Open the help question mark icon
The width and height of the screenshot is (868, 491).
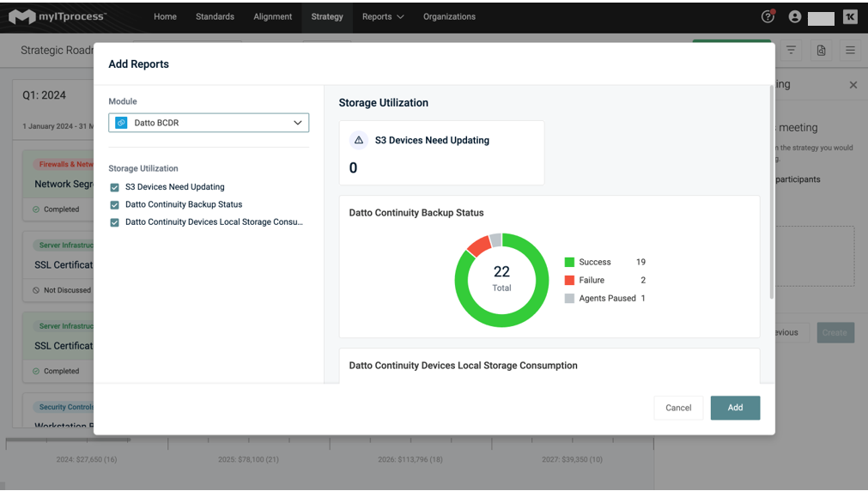(x=768, y=16)
